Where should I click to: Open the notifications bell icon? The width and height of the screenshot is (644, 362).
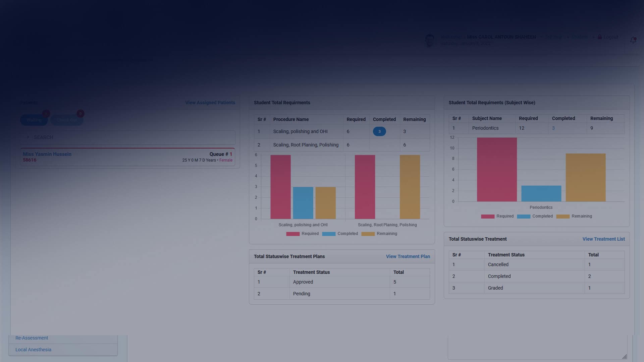click(633, 40)
